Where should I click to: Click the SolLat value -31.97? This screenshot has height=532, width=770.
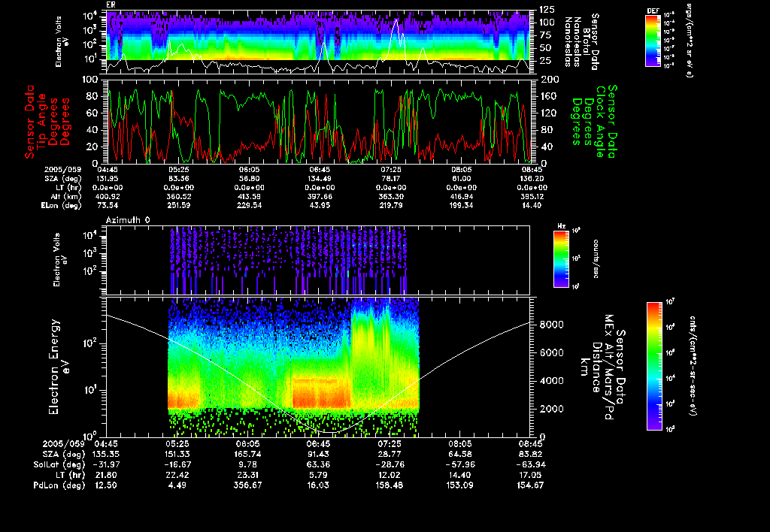tap(106, 465)
